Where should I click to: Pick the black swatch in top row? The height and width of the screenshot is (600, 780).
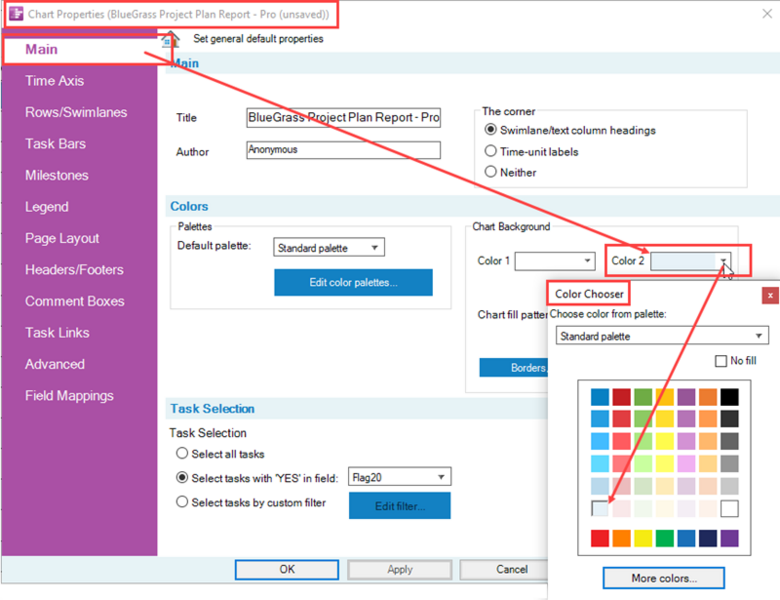point(730,397)
